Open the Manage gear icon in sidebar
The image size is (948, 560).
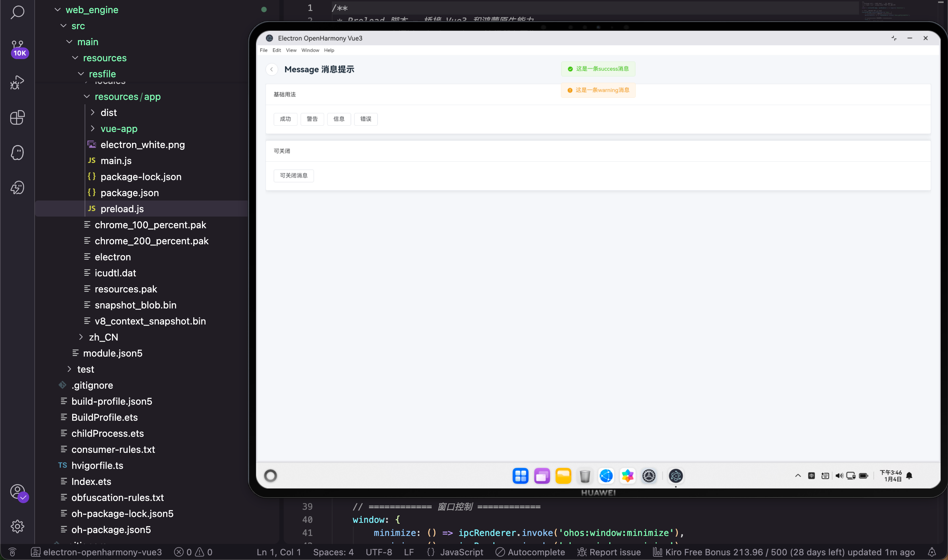click(18, 526)
